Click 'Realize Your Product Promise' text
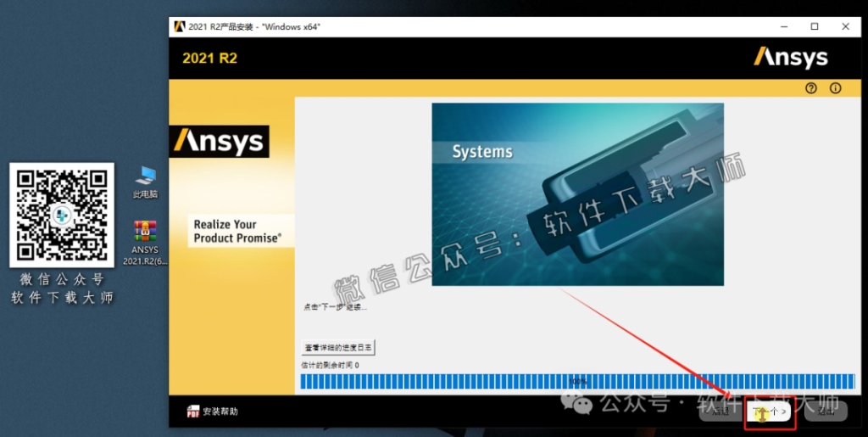Viewport: 868px width, 437px height. point(237,232)
